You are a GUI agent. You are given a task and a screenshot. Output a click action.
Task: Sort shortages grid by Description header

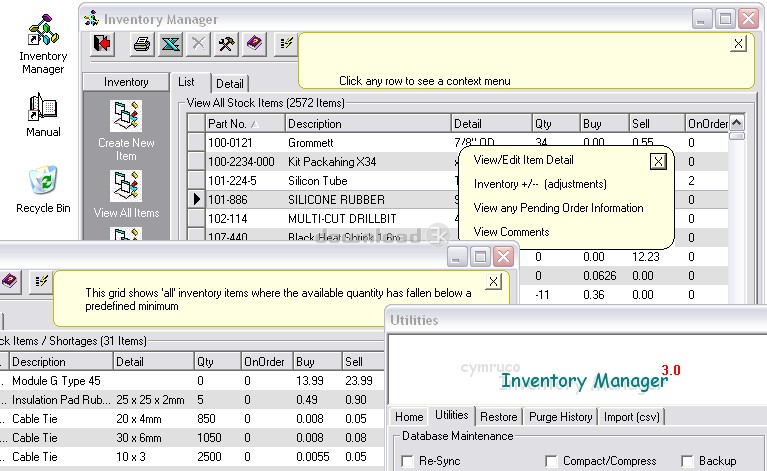tap(61, 362)
